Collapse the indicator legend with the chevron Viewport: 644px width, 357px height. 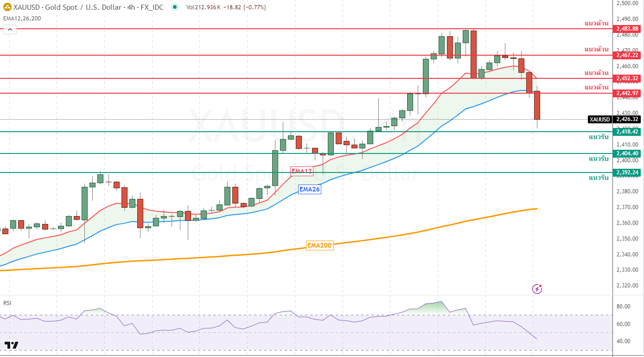point(10,29)
